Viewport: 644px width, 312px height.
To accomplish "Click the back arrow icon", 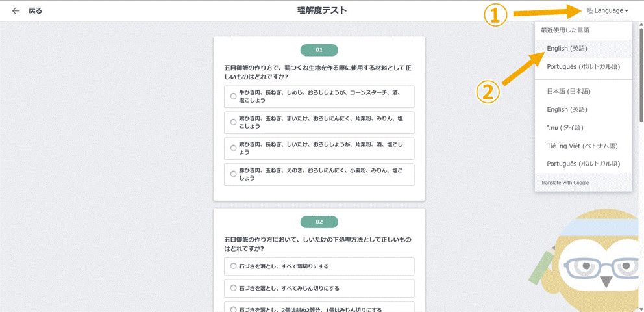I will [x=16, y=10].
